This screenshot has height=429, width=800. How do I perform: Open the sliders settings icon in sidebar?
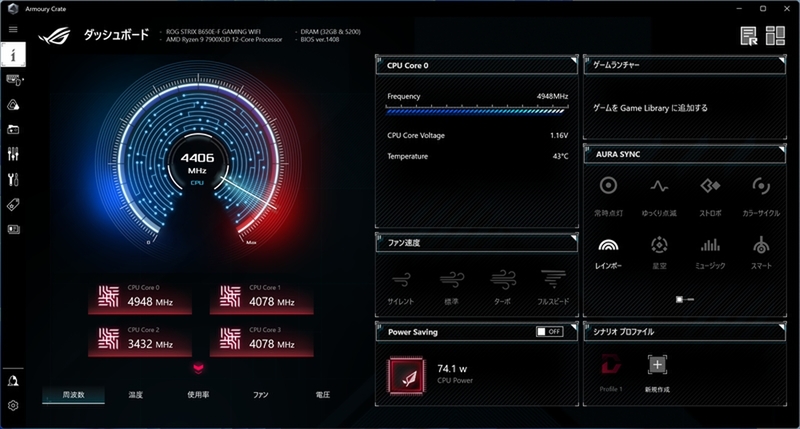(x=13, y=154)
